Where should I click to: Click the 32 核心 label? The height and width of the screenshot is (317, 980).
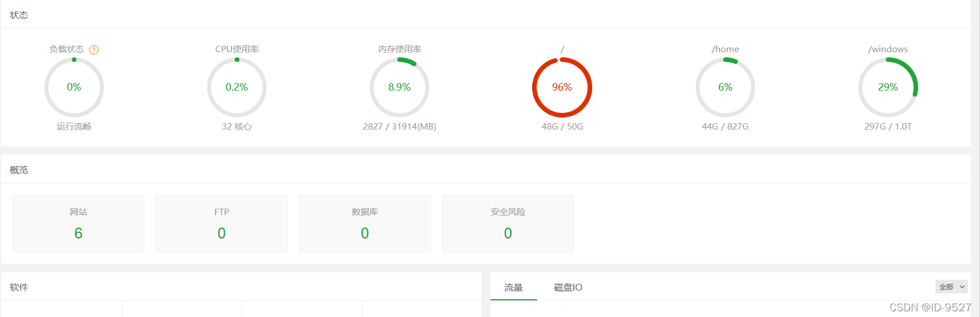[237, 126]
